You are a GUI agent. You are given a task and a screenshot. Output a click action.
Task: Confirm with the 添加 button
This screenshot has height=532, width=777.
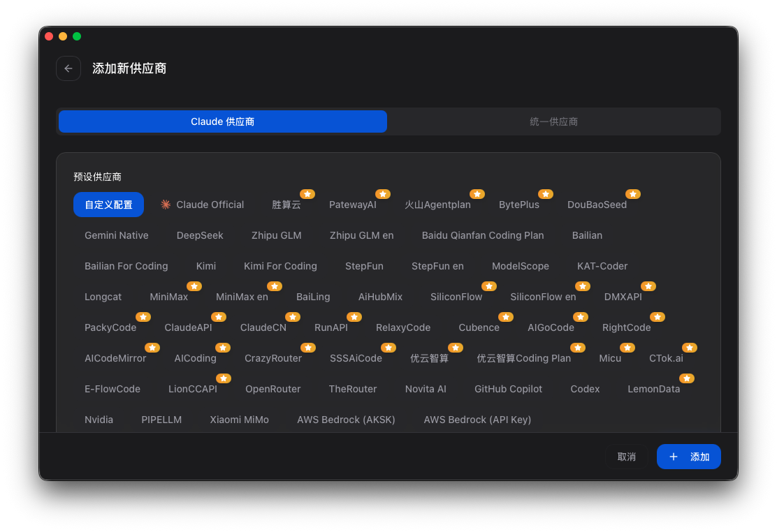coord(688,457)
